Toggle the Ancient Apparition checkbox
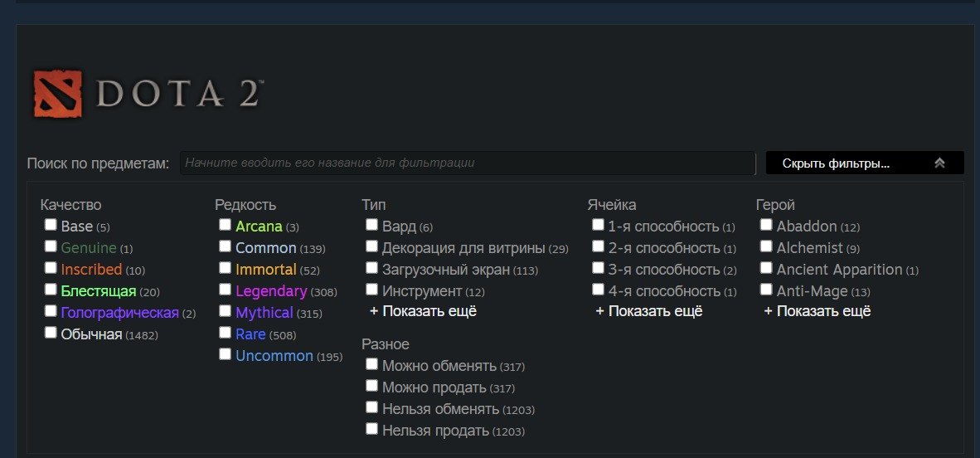Image resolution: width=980 pixels, height=458 pixels. point(766,268)
